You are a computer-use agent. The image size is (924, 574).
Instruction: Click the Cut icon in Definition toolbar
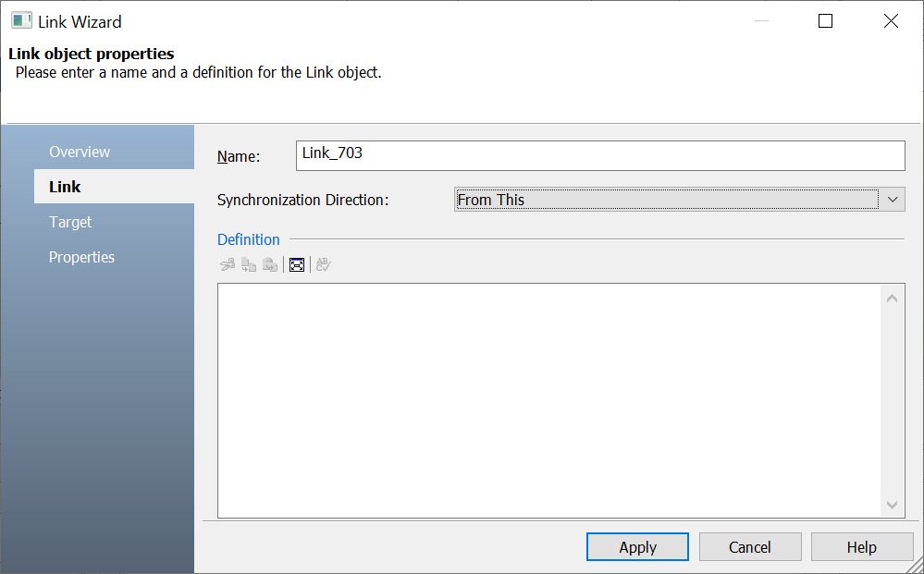click(x=228, y=265)
